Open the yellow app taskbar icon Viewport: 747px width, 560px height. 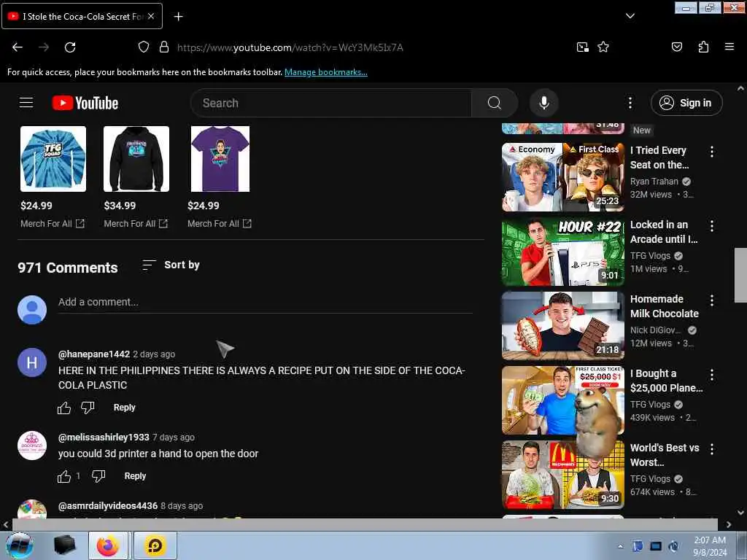[x=155, y=545]
